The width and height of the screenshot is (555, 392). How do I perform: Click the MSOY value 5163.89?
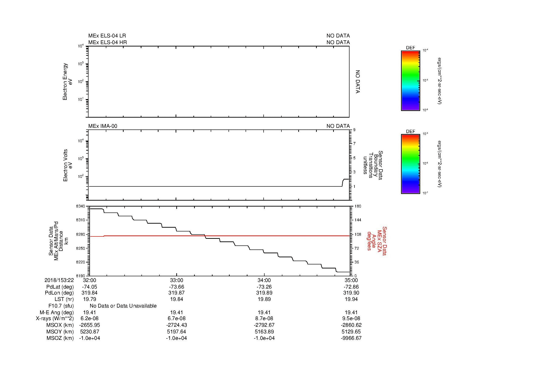pyautogui.click(x=264, y=332)
